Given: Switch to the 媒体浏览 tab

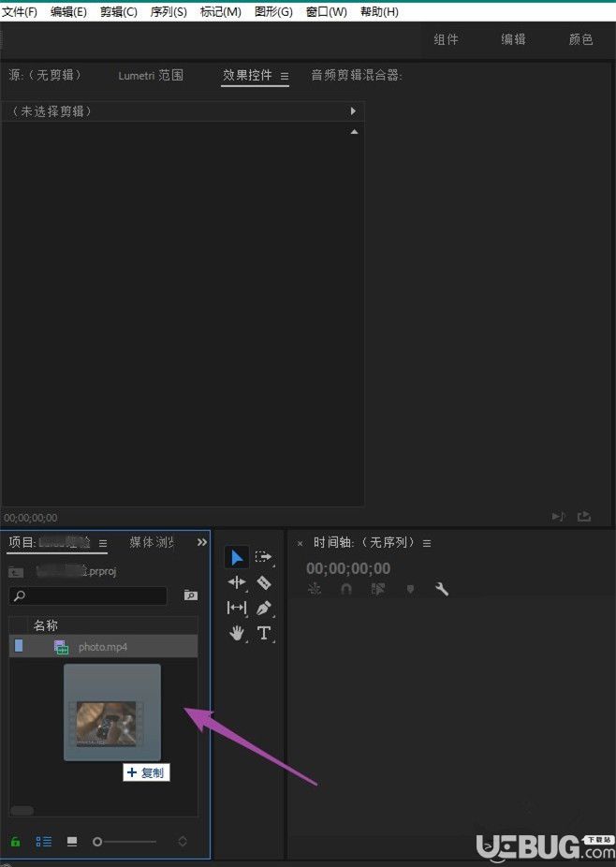Looking at the screenshot, I should click(152, 542).
